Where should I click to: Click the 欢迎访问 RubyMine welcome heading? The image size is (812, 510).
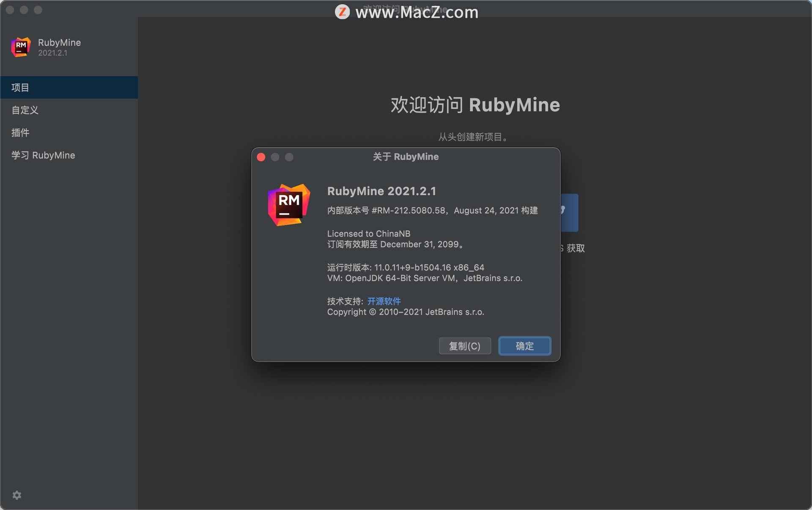click(x=475, y=105)
